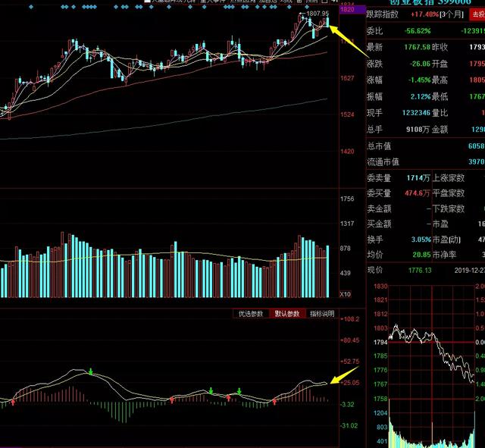Click the yellow arrow pointing at MACD line
Viewport: 485px width, 448px height.
pyautogui.click(x=343, y=374)
